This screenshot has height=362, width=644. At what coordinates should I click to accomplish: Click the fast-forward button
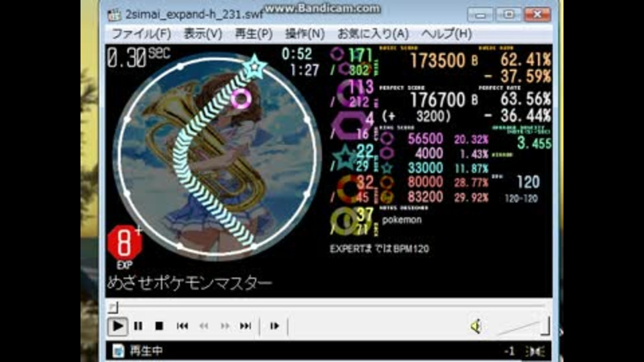(x=225, y=326)
